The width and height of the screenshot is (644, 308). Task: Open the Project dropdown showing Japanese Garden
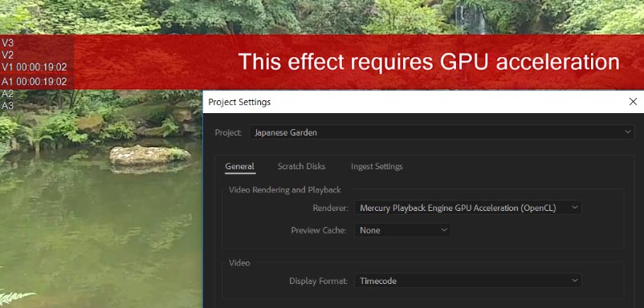coord(442,132)
